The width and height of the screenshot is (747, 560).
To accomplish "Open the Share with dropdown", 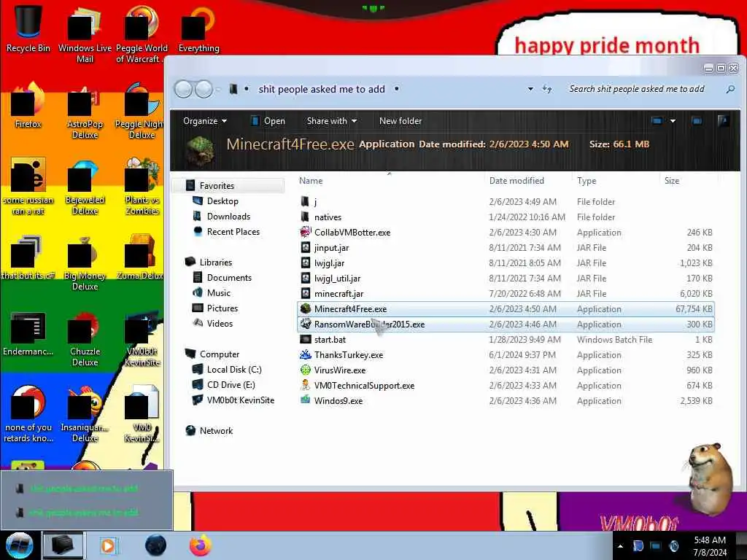I will coord(332,121).
